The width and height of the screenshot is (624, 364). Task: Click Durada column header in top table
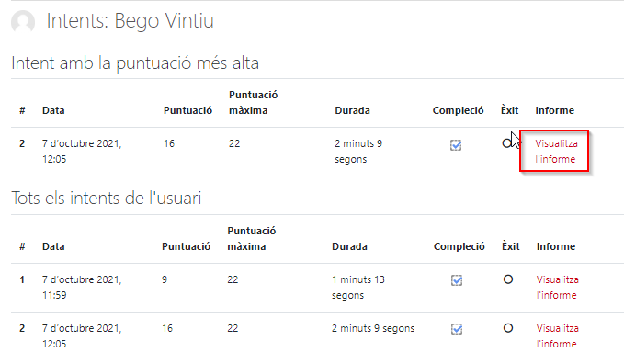[x=352, y=110]
